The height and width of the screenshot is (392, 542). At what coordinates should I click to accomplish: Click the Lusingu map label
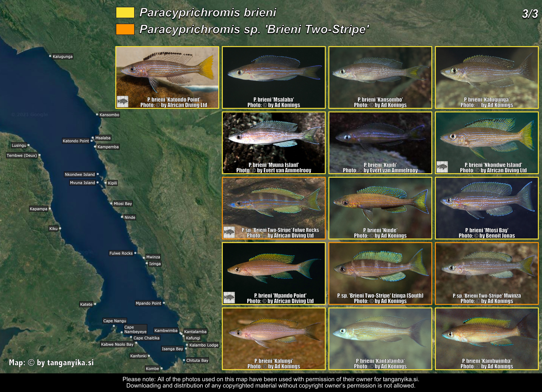19,145
